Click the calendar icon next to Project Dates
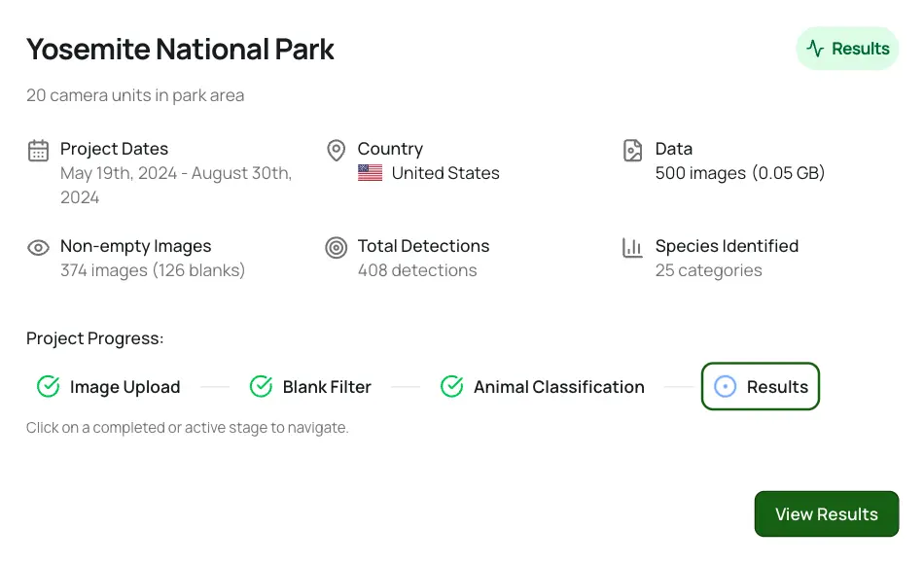 (37, 150)
